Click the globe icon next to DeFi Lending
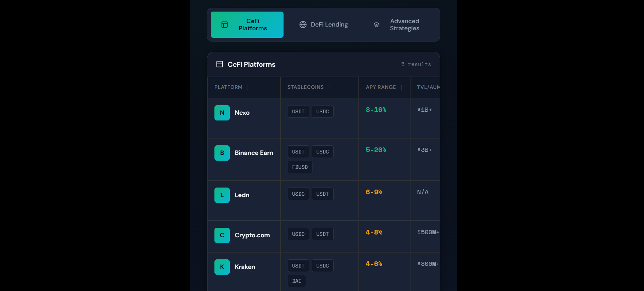The width and height of the screenshot is (644, 291). [x=303, y=25]
